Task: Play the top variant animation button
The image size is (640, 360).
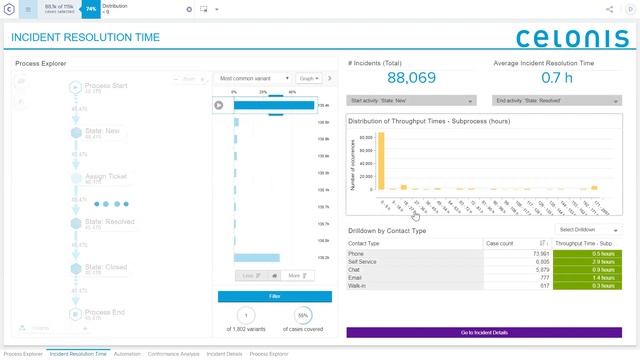Action: (219, 105)
